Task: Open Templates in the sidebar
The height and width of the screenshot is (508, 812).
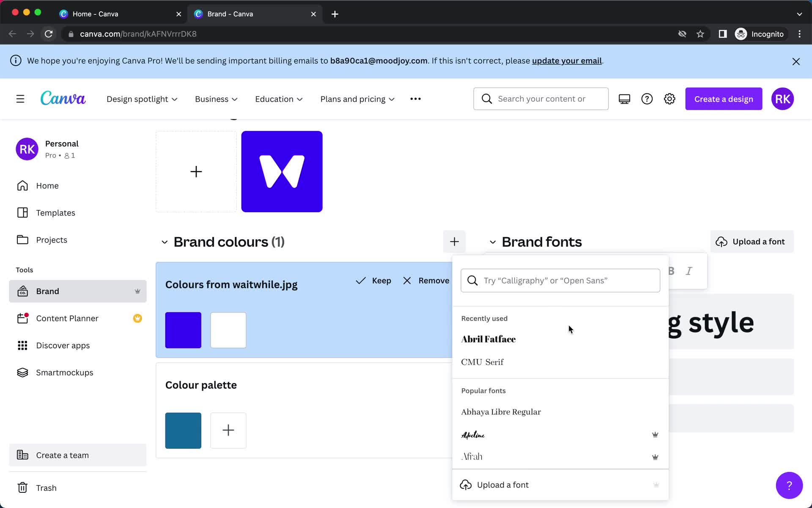Action: pyautogui.click(x=78, y=213)
